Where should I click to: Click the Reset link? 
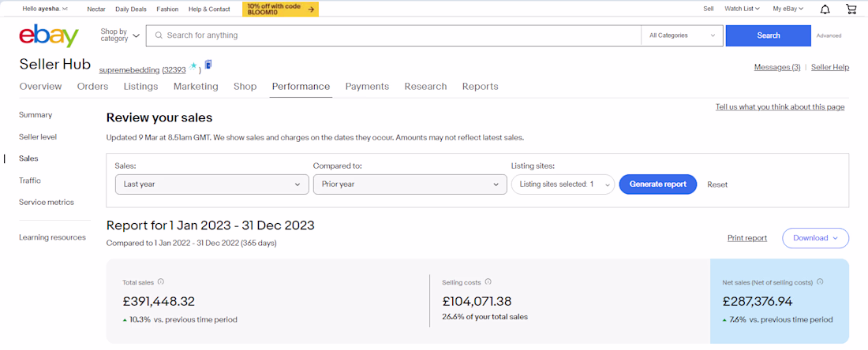[x=717, y=184]
